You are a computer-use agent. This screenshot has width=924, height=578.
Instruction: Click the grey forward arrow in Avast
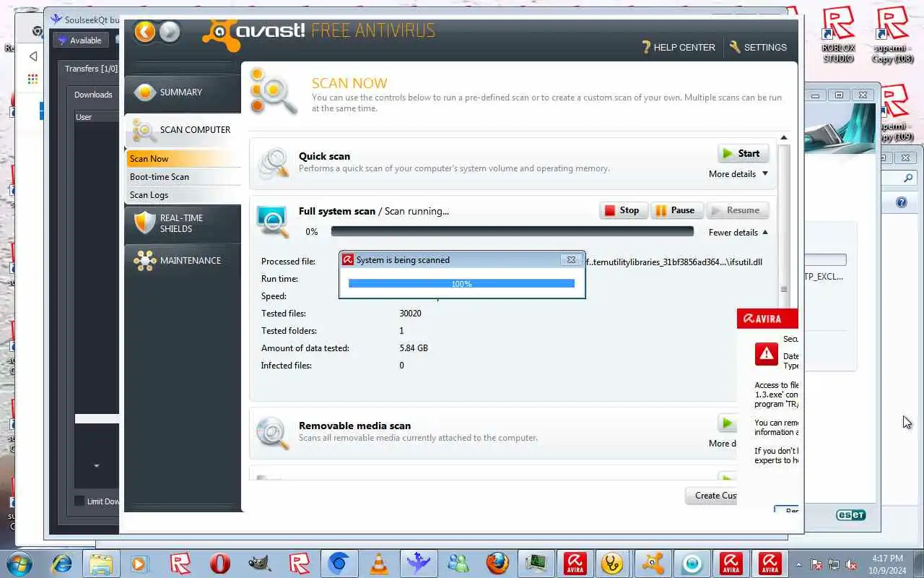point(169,32)
